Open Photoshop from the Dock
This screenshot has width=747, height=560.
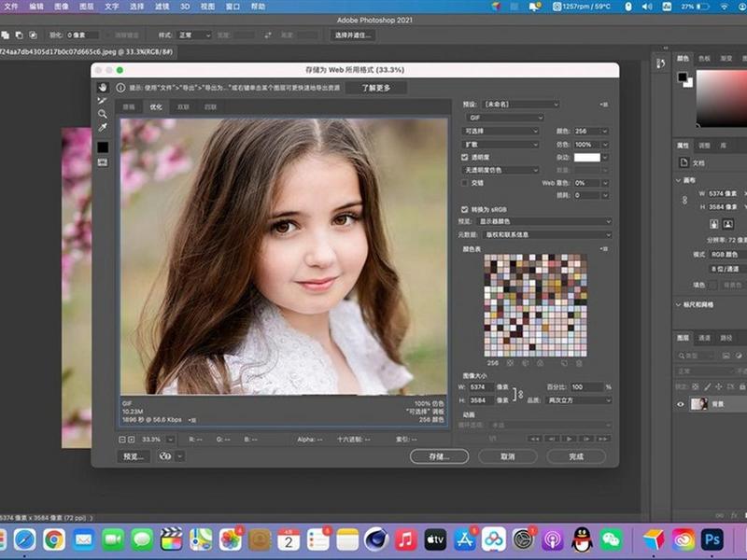pos(712,540)
